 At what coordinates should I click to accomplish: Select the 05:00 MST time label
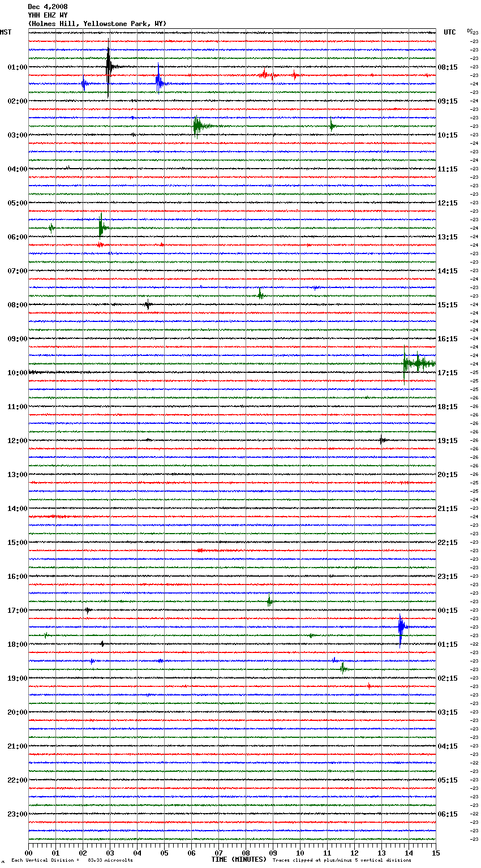18,203
